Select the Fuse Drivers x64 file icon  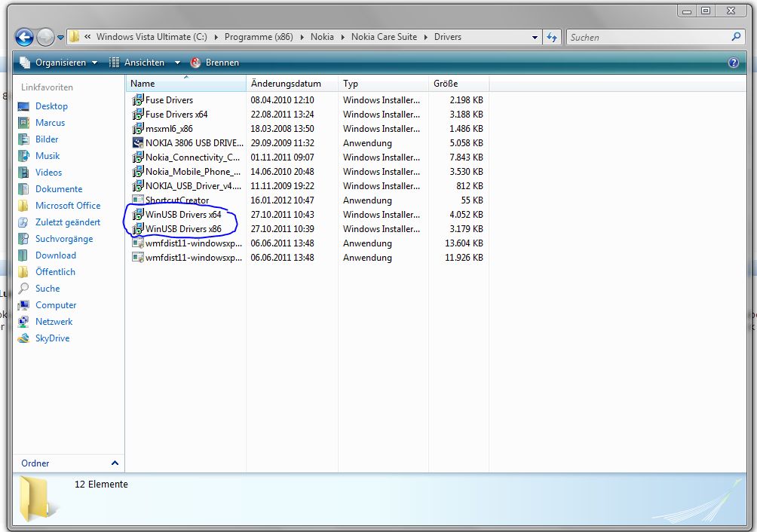pyautogui.click(x=137, y=115)
